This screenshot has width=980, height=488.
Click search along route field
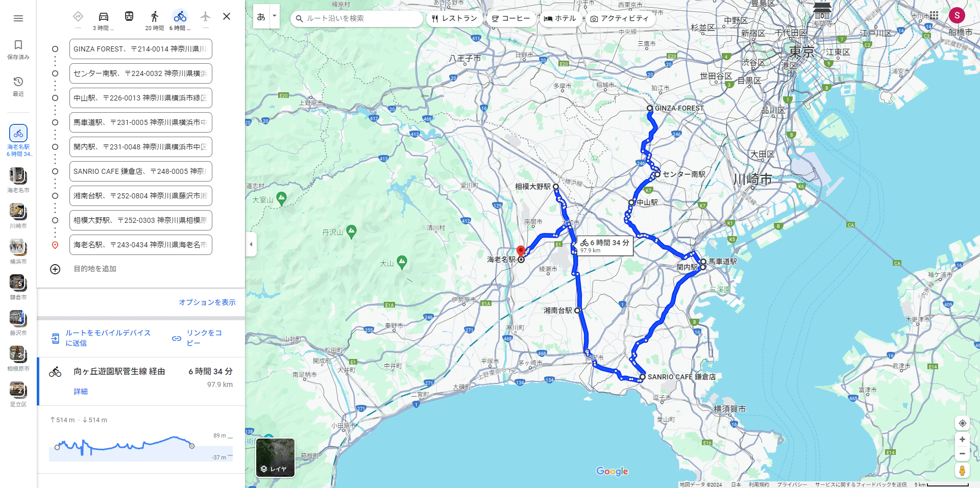(x=356, y=18)
